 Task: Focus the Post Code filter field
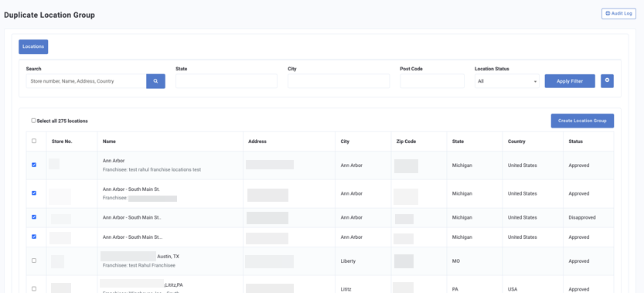point(432,81)
